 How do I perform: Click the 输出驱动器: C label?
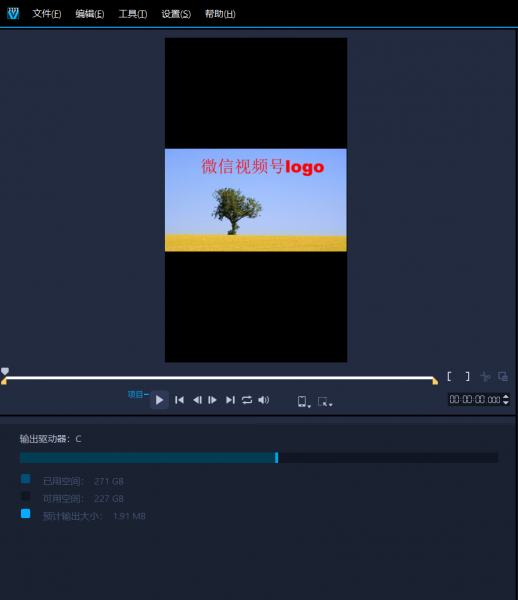click(50, 439)
